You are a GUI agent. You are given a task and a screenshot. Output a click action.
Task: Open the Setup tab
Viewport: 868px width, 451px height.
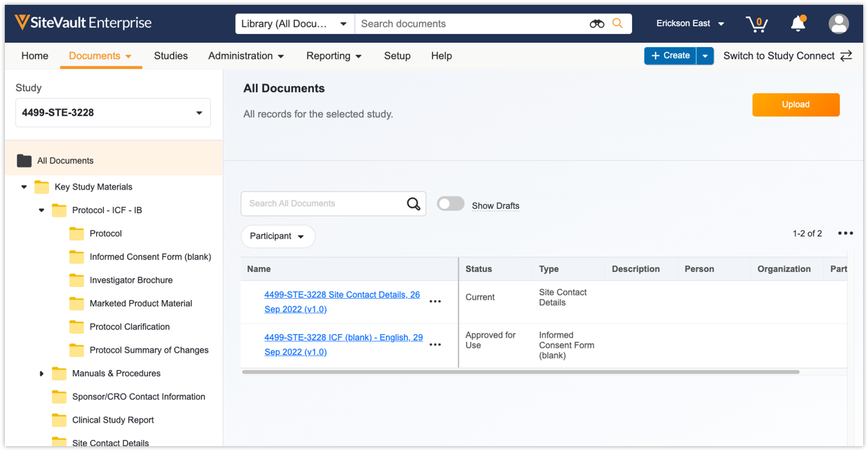click(x=398, y=56)
